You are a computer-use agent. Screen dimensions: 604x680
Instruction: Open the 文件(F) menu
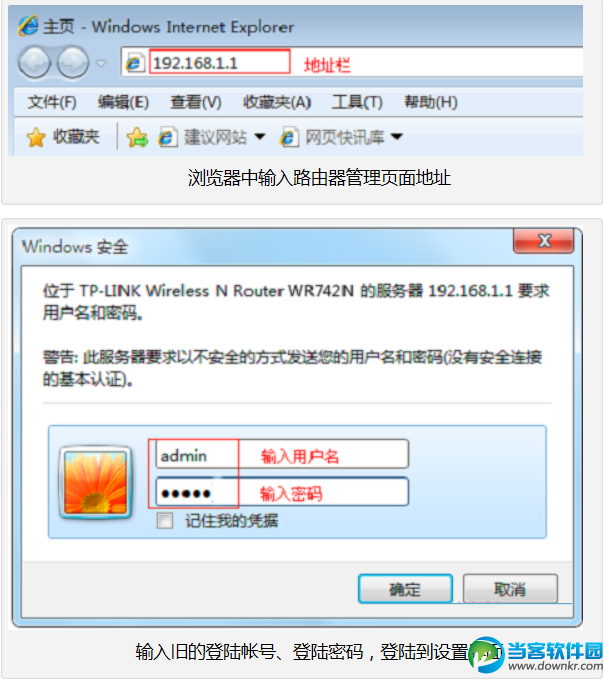coord(52,102)
